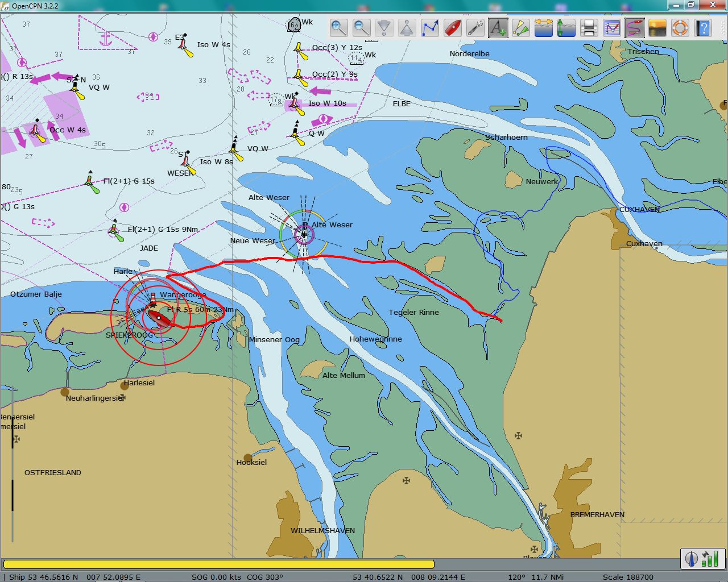Change color scheme sunset icon
Viewport: 728px width, 582px height.
pos(657,27)
